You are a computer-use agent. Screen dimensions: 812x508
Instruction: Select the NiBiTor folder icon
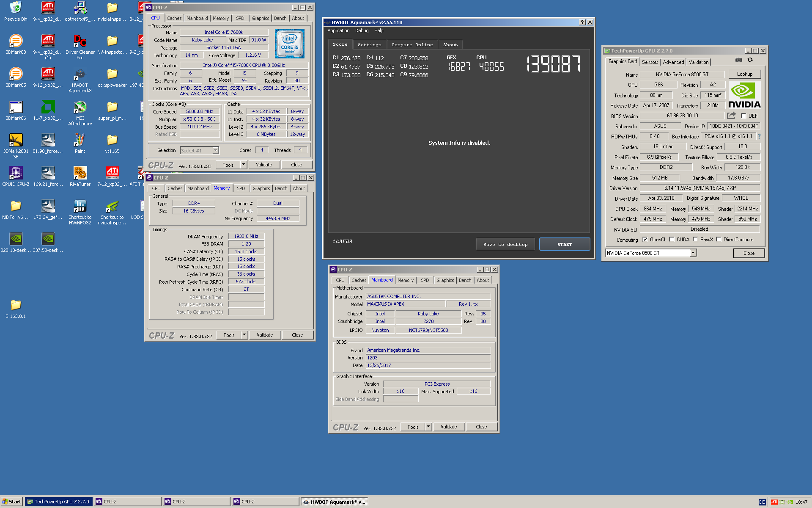click(16, 209)
